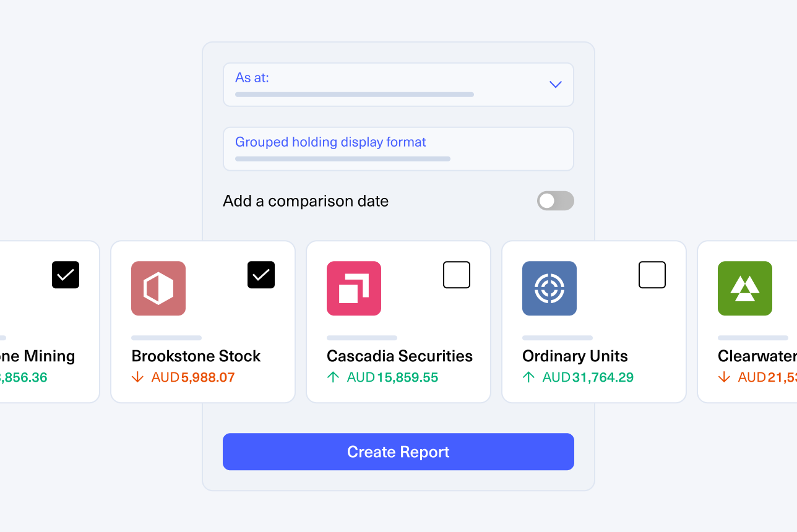This screenshot has height=532, width=797.
Task: Open Grouped holding display format field
Action: click(x=398, y=149)
